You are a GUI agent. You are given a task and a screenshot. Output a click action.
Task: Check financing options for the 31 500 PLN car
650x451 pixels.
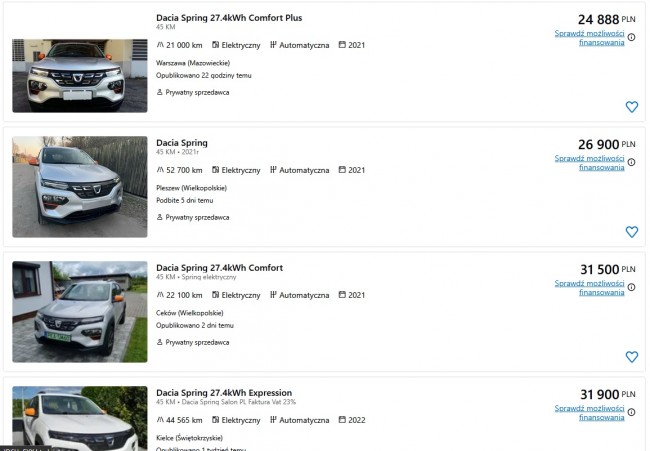589,288
